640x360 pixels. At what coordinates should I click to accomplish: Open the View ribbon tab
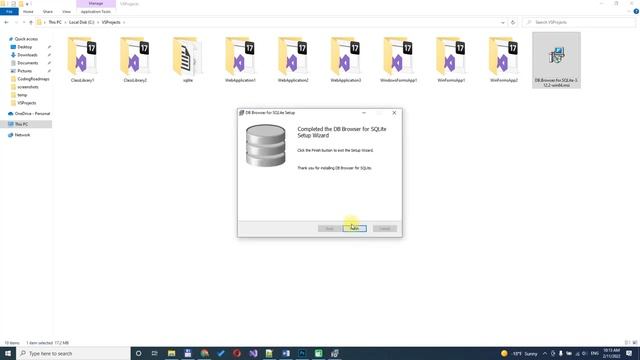click(x=66, y=12)
